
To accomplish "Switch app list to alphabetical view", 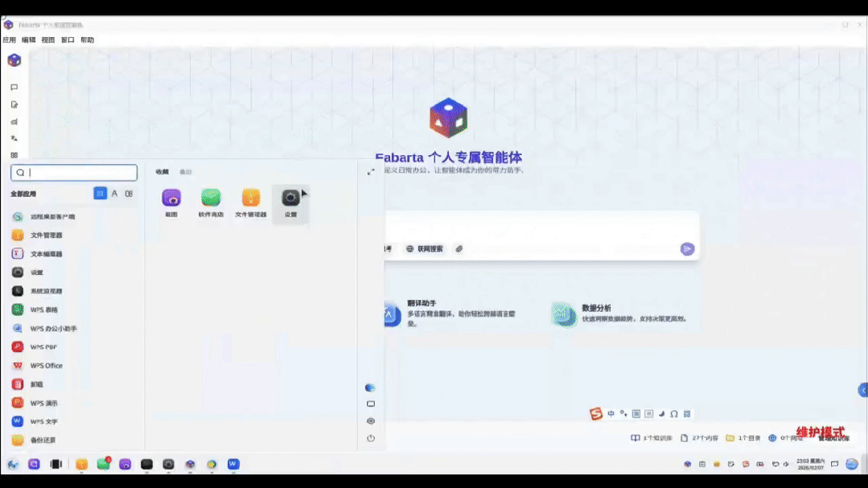I will (114, 194).
